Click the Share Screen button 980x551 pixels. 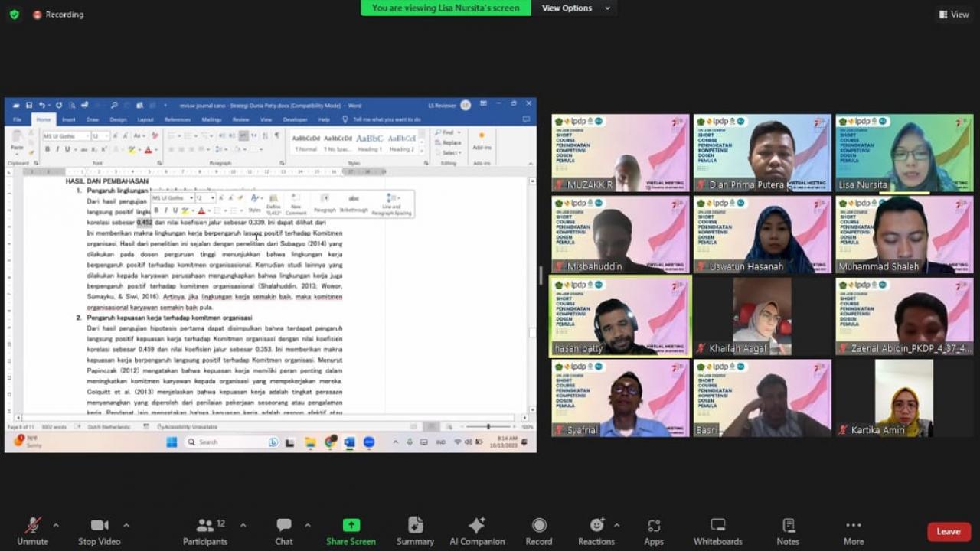351,531
